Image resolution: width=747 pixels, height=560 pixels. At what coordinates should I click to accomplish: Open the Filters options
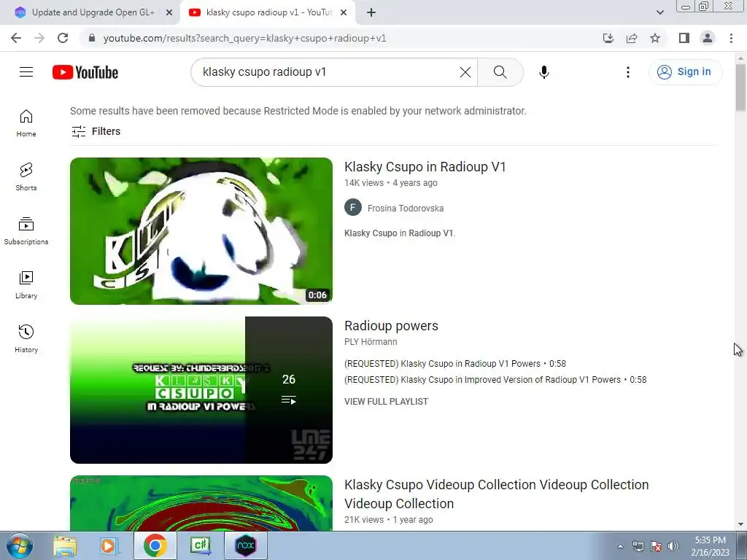click(96, 131)
